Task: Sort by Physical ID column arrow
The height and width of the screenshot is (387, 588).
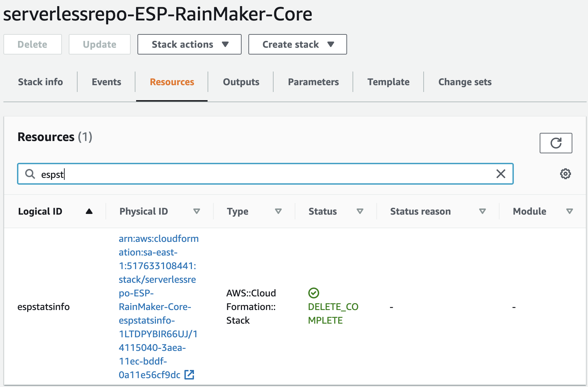Action: pos(196,211)
